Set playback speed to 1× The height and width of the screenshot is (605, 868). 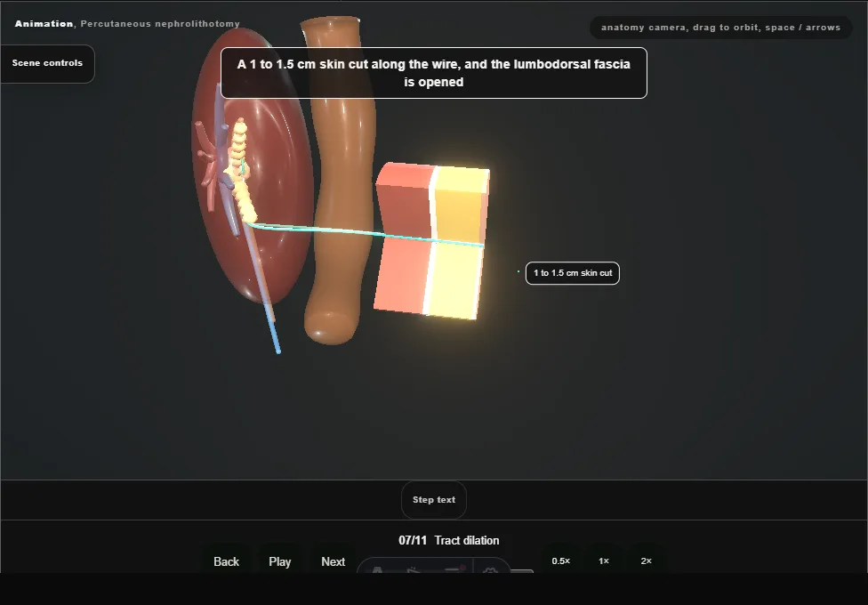click(x=603, y=561)
